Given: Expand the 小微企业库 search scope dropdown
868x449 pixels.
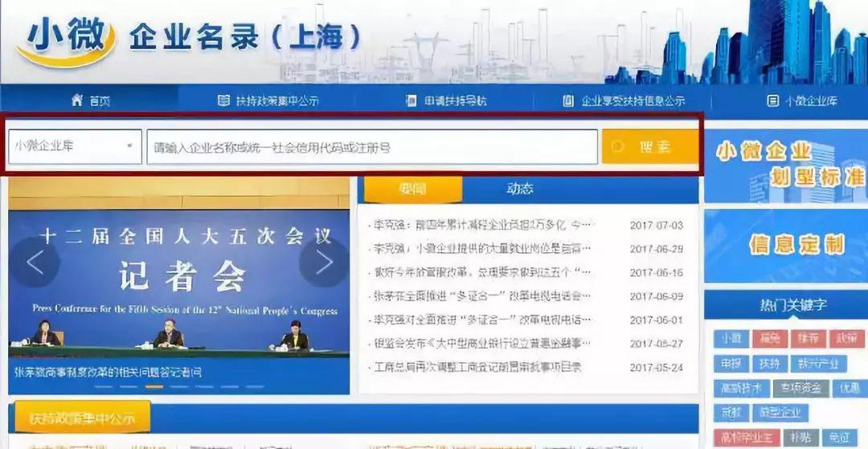Looking at the screenshot, I should [x=75, y=146].
